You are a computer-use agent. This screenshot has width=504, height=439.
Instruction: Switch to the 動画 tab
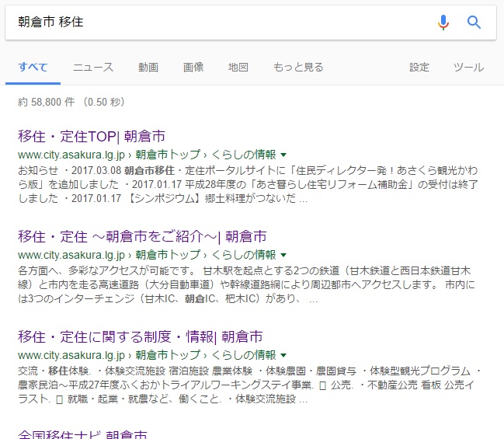pyautogui.click(x=148, y=68)
